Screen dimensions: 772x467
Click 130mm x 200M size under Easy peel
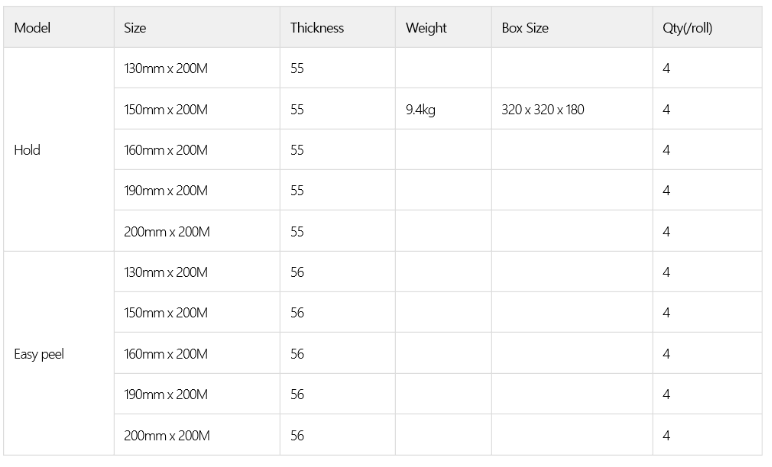[x=166, y=272]
